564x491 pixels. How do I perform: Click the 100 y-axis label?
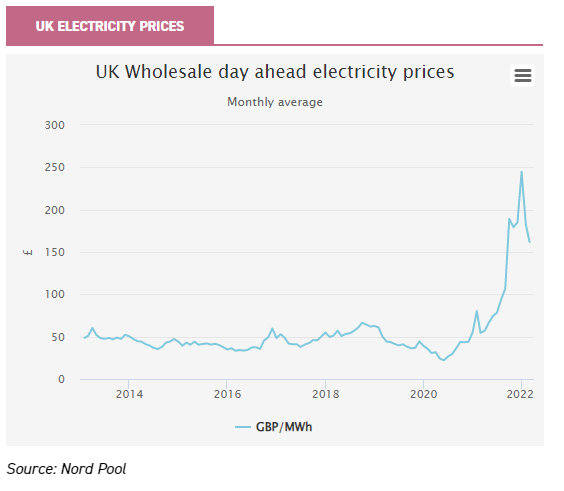55,294
